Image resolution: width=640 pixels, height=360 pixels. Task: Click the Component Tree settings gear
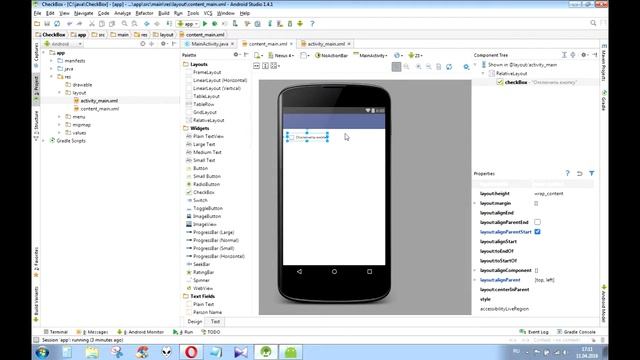[x=584, y=55]
